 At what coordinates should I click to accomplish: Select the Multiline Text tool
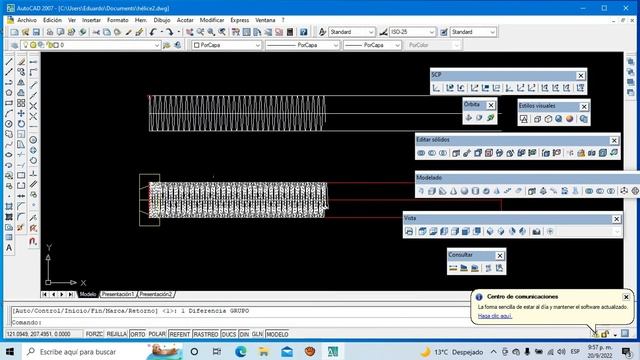[9, 248]
